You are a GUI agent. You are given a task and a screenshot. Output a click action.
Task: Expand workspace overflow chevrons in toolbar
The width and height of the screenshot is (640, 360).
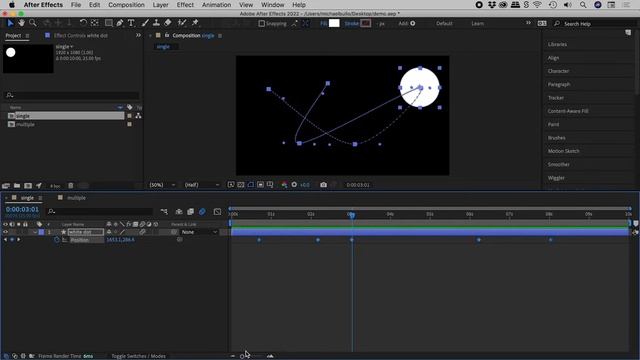click(x=528, y=23)
